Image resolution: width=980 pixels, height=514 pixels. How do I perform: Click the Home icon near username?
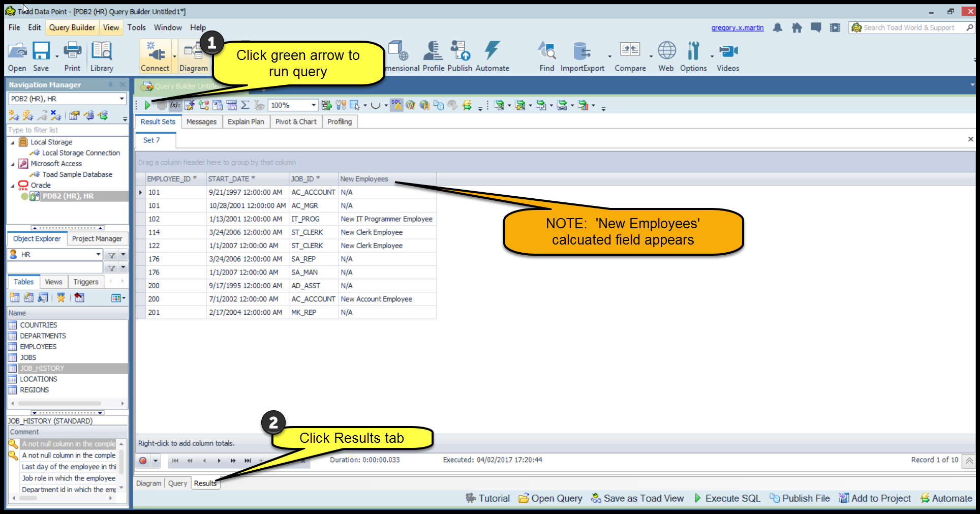pyautogui.click(x=797, y=27)
